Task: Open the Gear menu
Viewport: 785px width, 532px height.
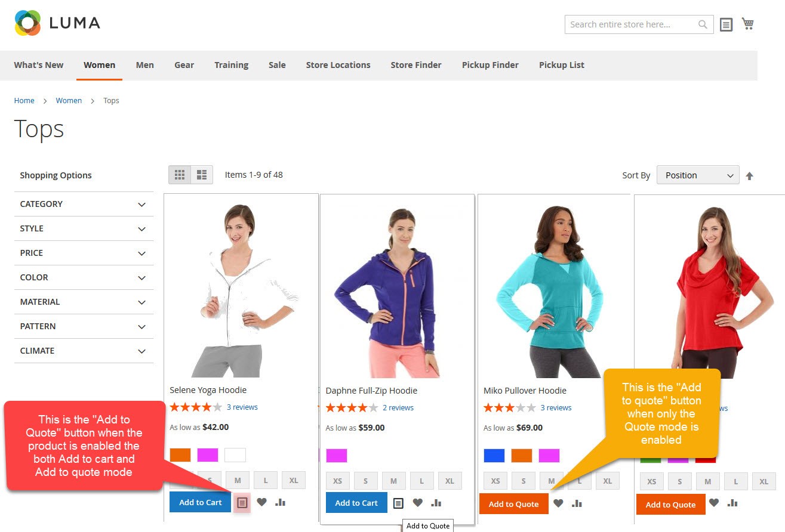Action: coord(184,65)
